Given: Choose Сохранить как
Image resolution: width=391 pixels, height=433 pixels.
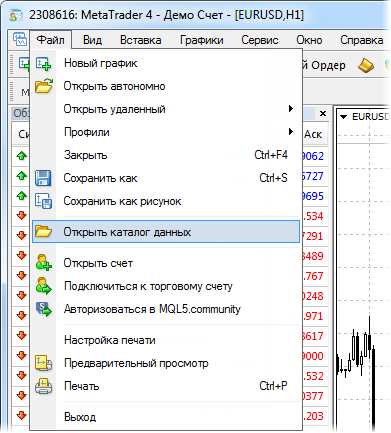Looking at the screenshot, I should (x=166, y=178).
